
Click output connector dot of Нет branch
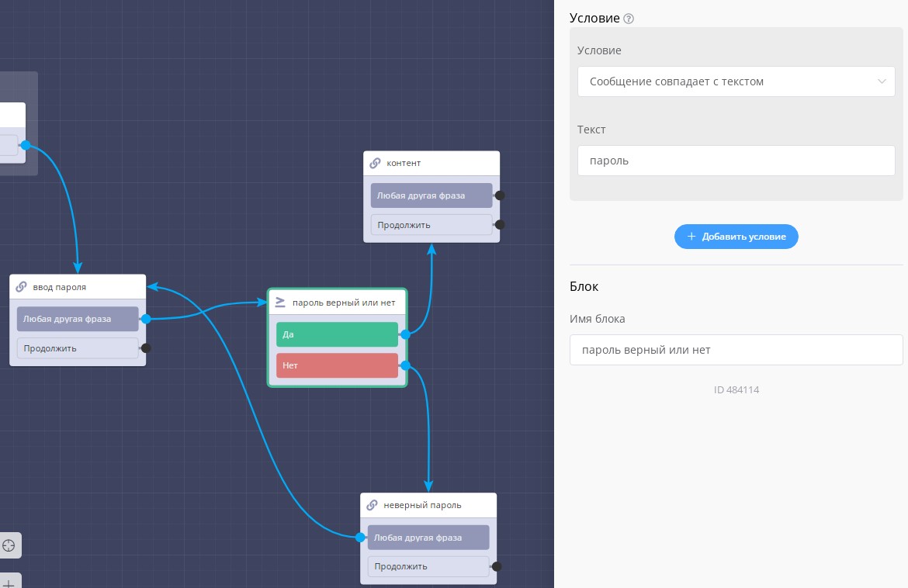[405, 365]
